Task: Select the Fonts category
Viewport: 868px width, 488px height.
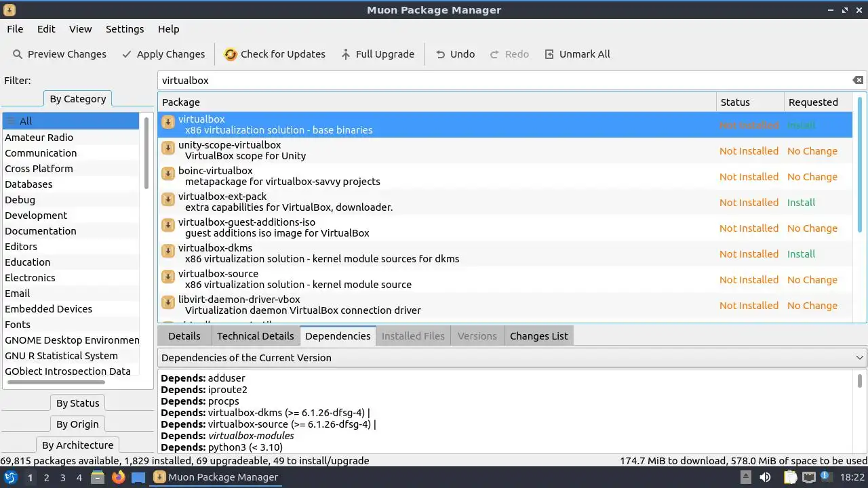Action: tap(71, 325)
